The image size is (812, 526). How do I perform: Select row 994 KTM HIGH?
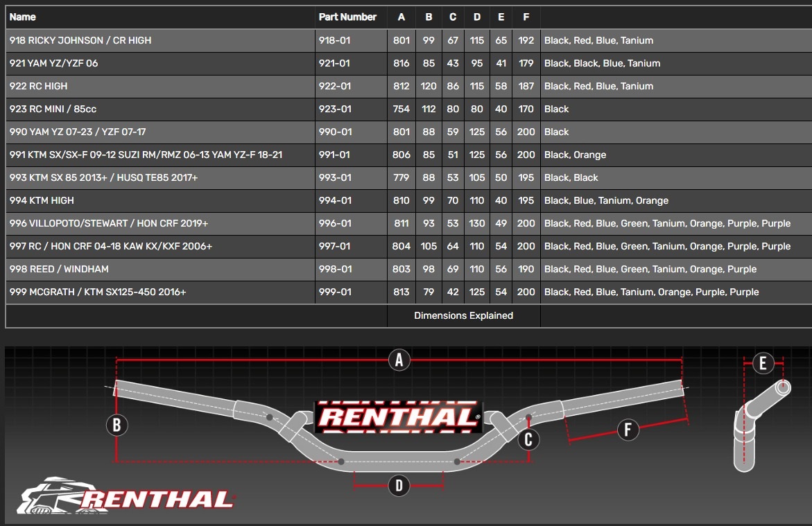point(408,200)
